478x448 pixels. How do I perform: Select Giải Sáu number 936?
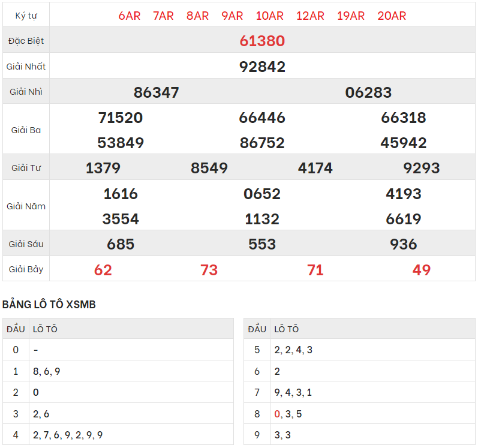[404, 245]
